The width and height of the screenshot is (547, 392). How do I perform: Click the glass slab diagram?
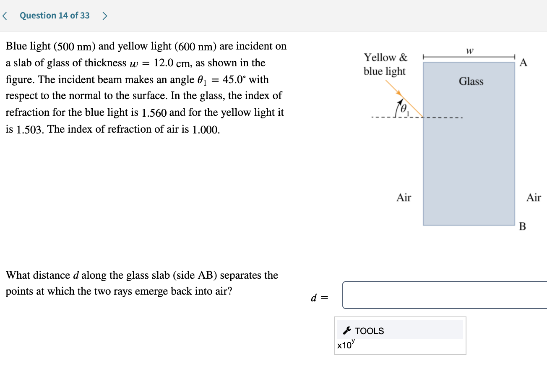[x=469, y=147]
